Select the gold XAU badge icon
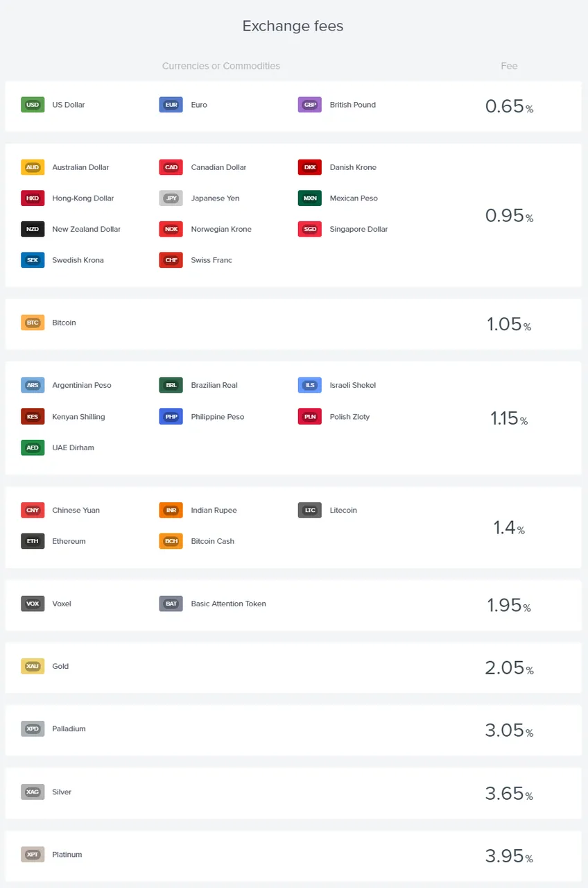The width and height of the screenshot is (588, 888). point(33,666)
